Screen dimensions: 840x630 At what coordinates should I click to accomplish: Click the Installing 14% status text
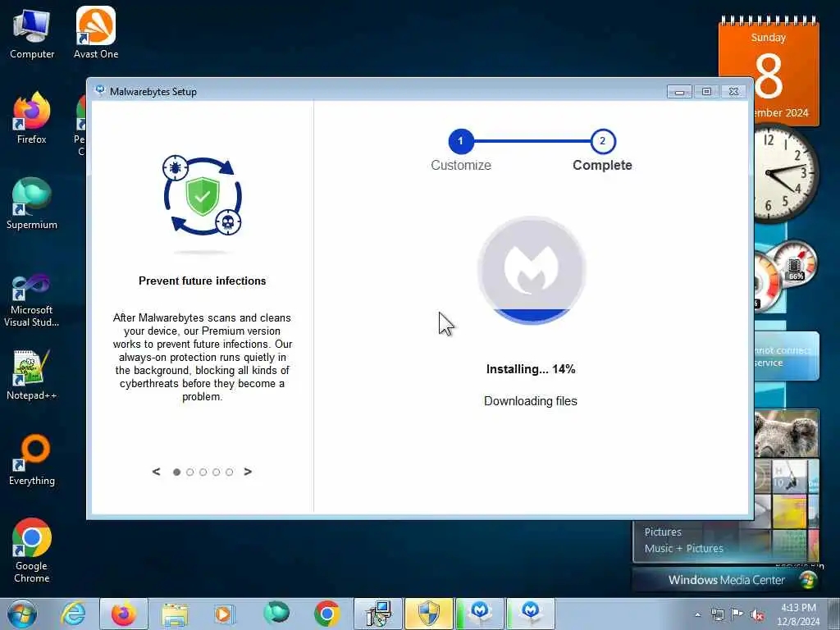[531, 369]
